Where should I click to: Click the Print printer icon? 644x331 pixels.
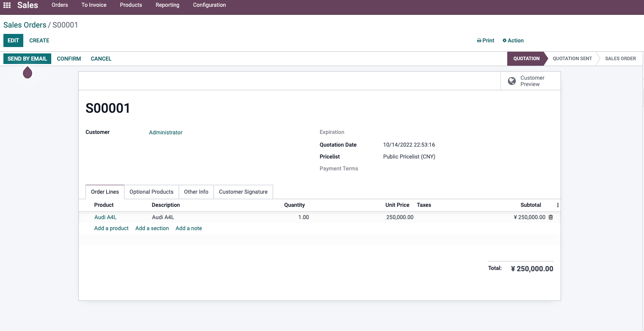[x=479, y=41]
